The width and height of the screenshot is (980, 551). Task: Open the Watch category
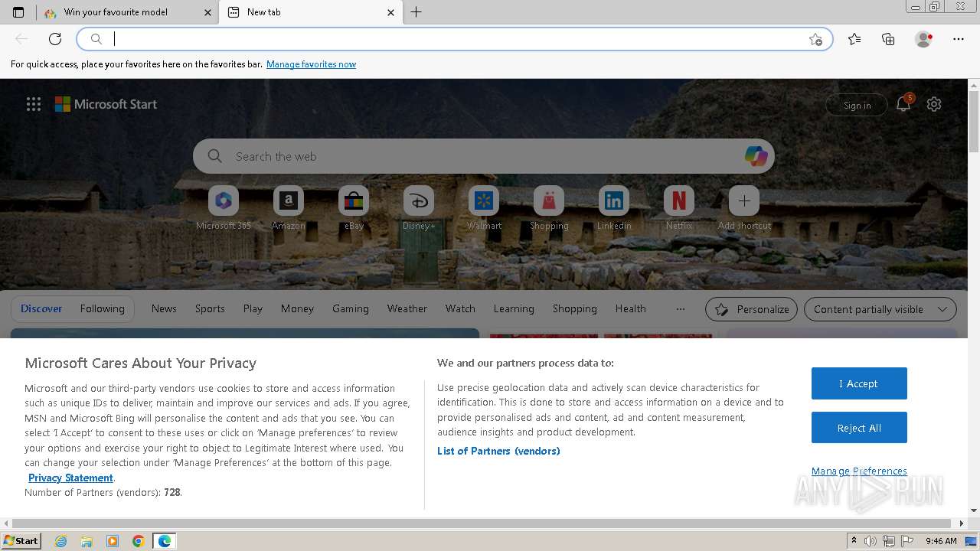(460, 308)
